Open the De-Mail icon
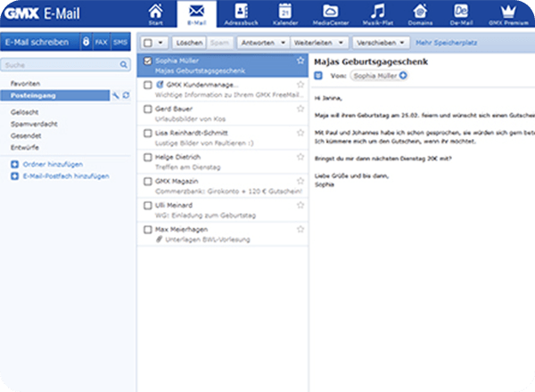 tap(461, 13)
